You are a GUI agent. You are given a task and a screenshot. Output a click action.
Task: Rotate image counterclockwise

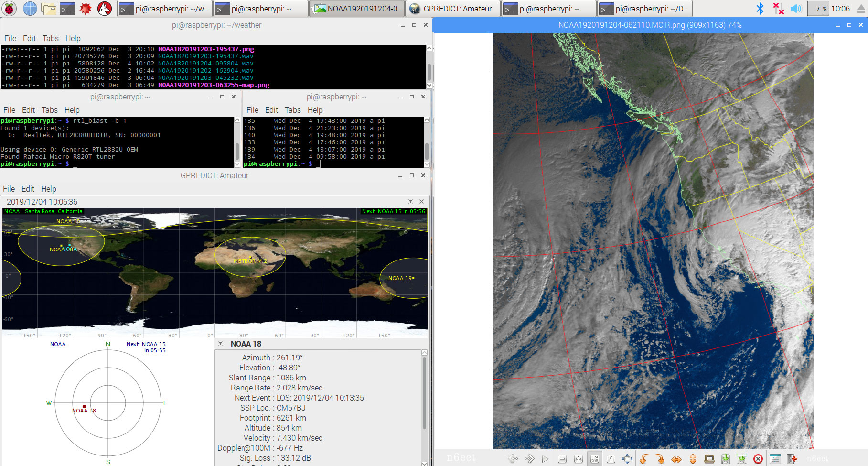[x=644, y=459]
